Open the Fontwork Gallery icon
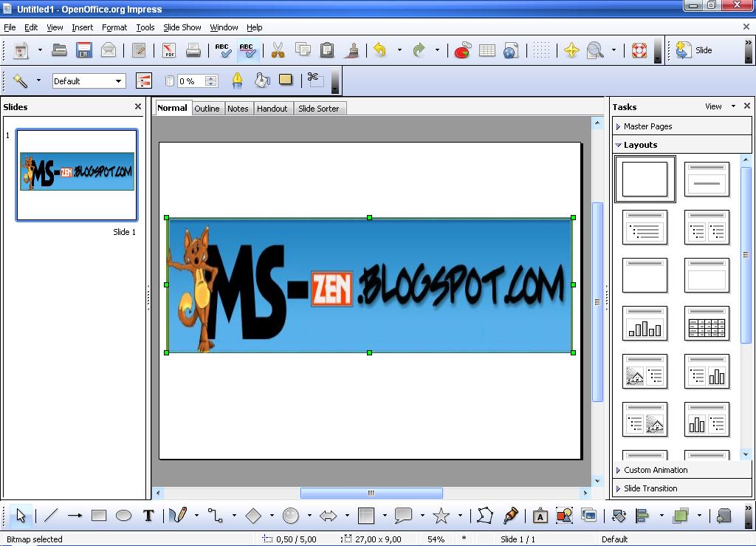The width and height of the screenshot is (756, 546). click(540, 516)
